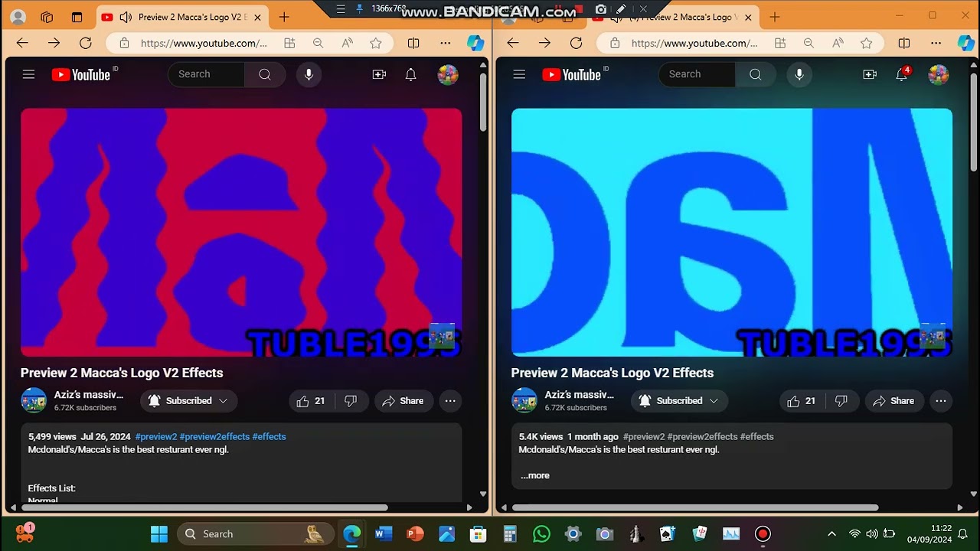The width and height of the screenshot is (980, 551).
Task: Open notifications bell with 4 badge, right window
Action: (x=903, y=74)
